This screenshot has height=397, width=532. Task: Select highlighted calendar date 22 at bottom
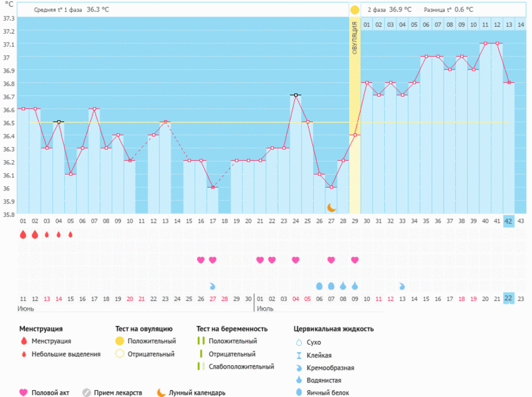point(509,298)
